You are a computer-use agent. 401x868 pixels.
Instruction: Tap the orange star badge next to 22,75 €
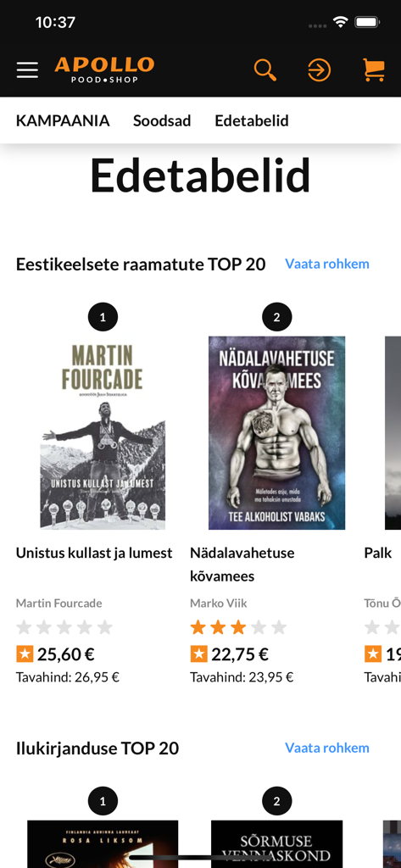click(199, 654)
